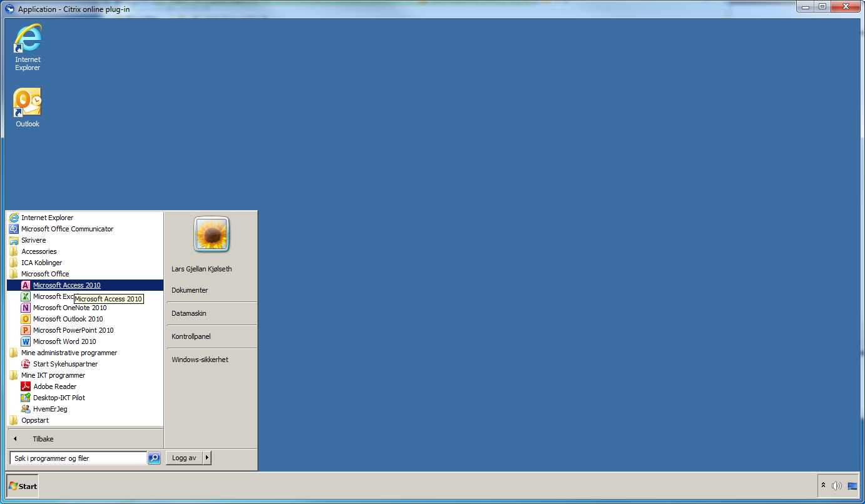This screenshot has width=865, height=504.
Task: Open the Internet Explorer desktop shortcut
Action: tap(28, 47)
